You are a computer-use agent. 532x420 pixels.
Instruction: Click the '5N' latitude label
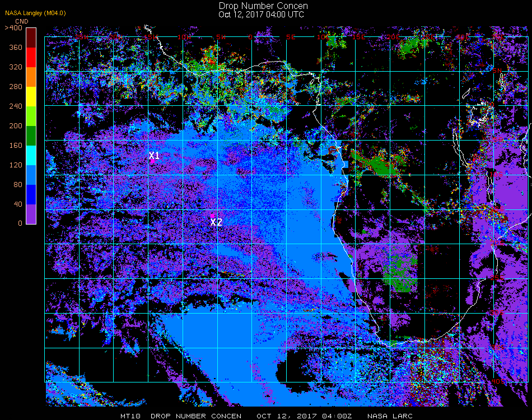(497, 71)
